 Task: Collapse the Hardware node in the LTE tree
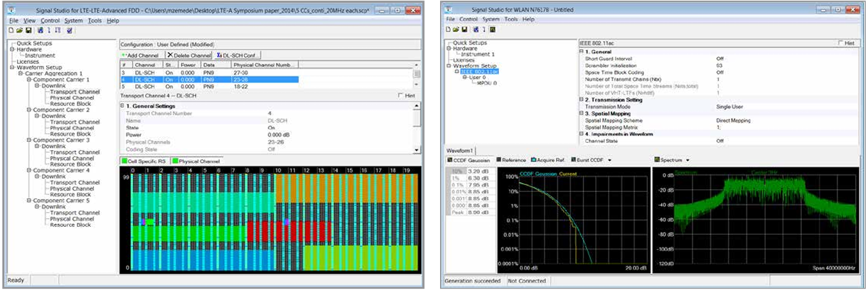(x=12, y=49)
